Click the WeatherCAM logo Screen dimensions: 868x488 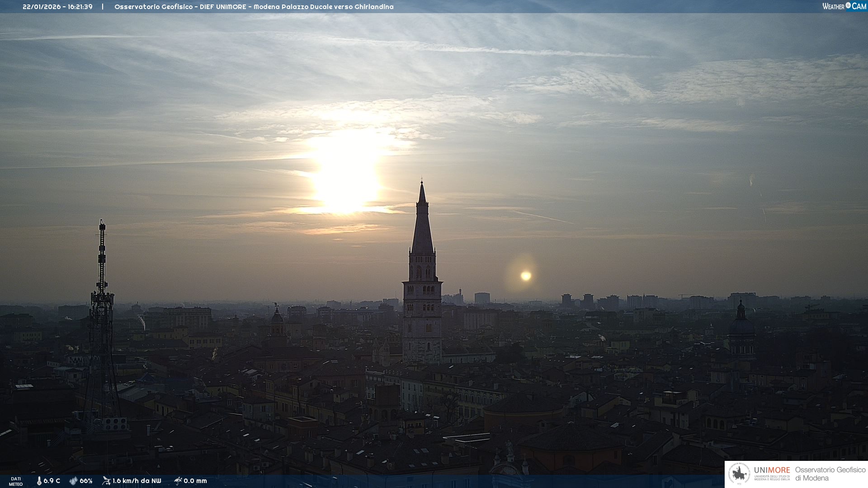tap(844, 6)
